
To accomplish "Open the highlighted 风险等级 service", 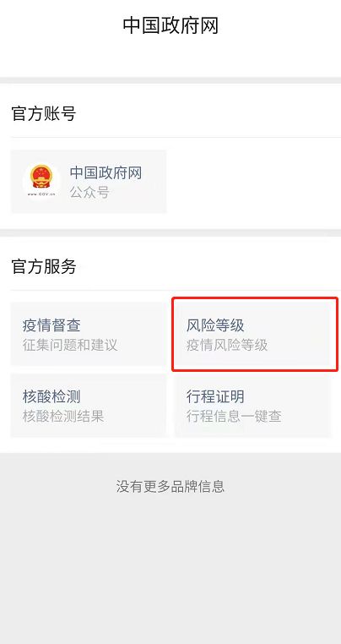I will pos(252,334).
